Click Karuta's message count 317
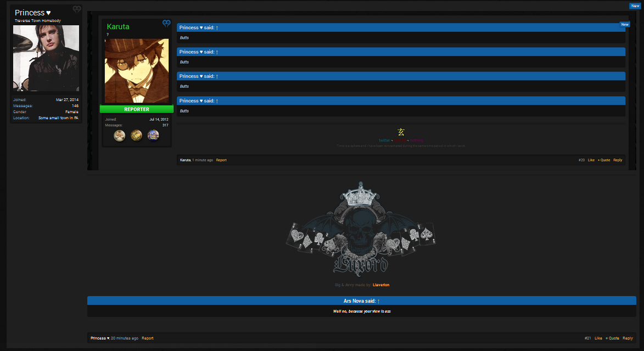The height and width of the screenshot is (351, 644). [x=165, y=125]
